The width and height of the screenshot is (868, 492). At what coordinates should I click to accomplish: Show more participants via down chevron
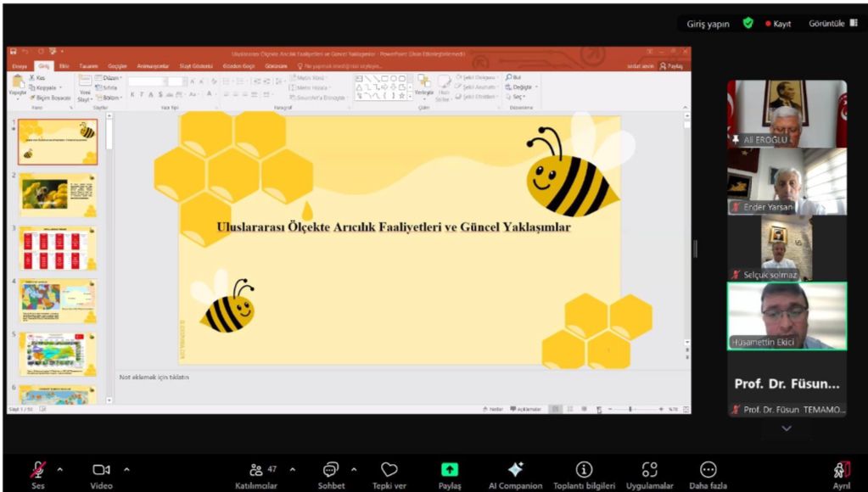[x=786, y=428]
